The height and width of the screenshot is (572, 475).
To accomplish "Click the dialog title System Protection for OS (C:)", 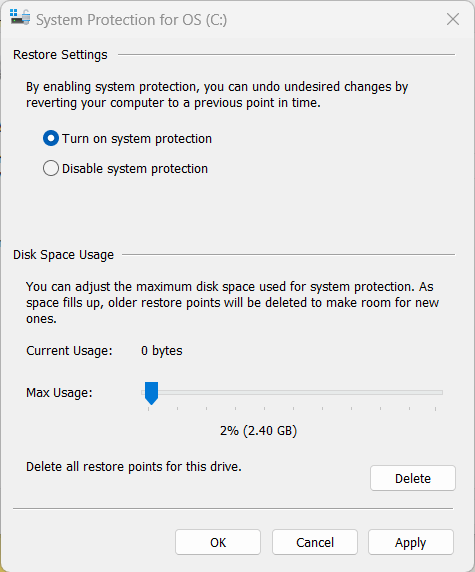I will pos(131,20).
